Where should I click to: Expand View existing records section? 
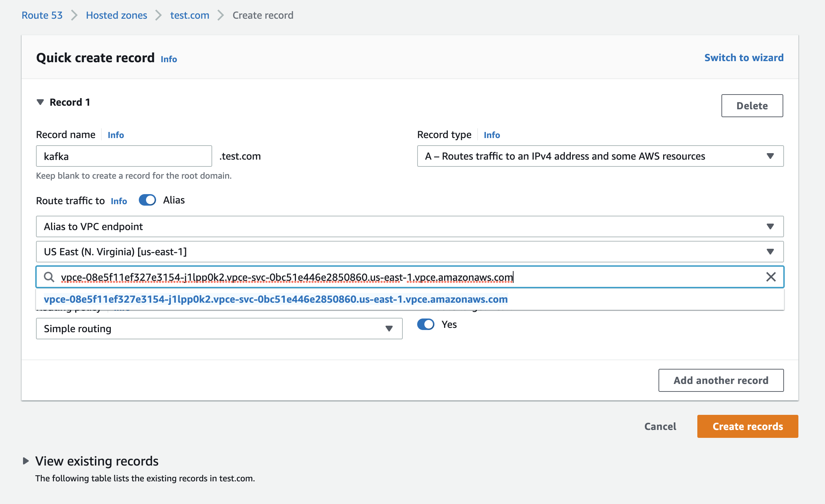pyautogui.click(x=26, y=461)
